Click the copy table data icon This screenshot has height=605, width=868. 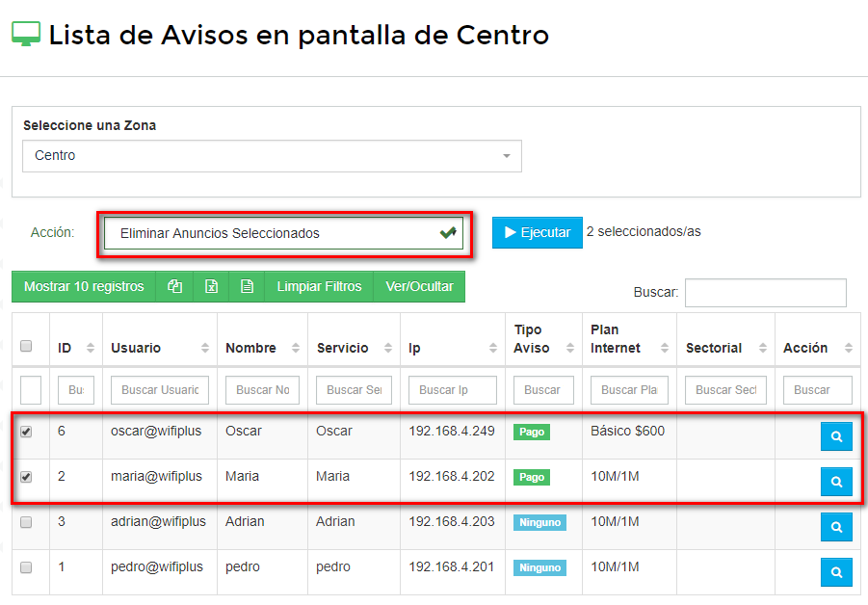pyautogui.click(x=174, y=287)
